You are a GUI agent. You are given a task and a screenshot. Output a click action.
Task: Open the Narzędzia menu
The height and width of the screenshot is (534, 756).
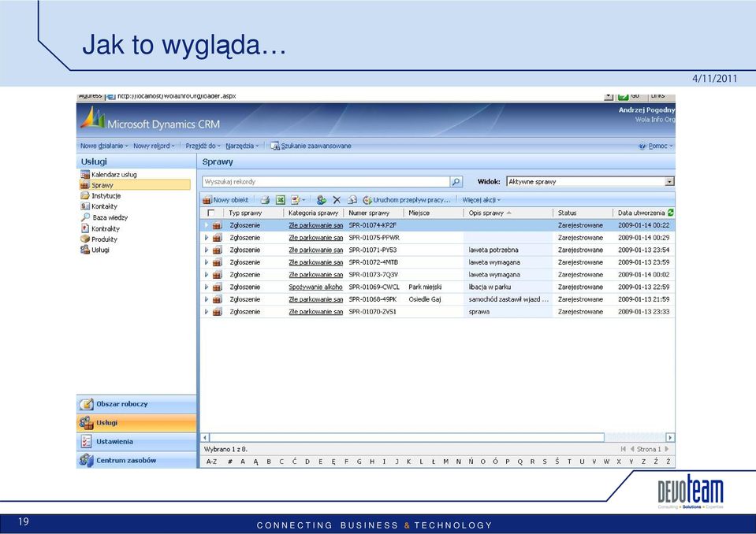click(x=242, y=146)
